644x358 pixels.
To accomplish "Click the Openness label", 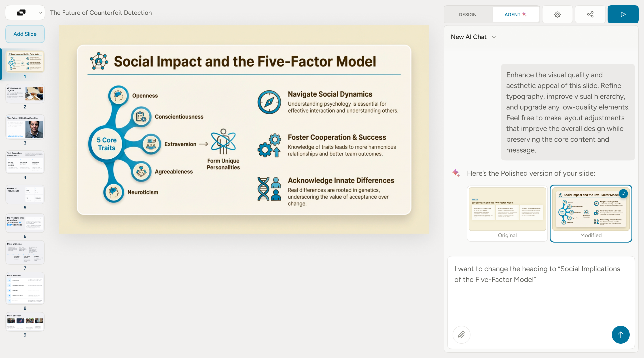I will (145, 96).
